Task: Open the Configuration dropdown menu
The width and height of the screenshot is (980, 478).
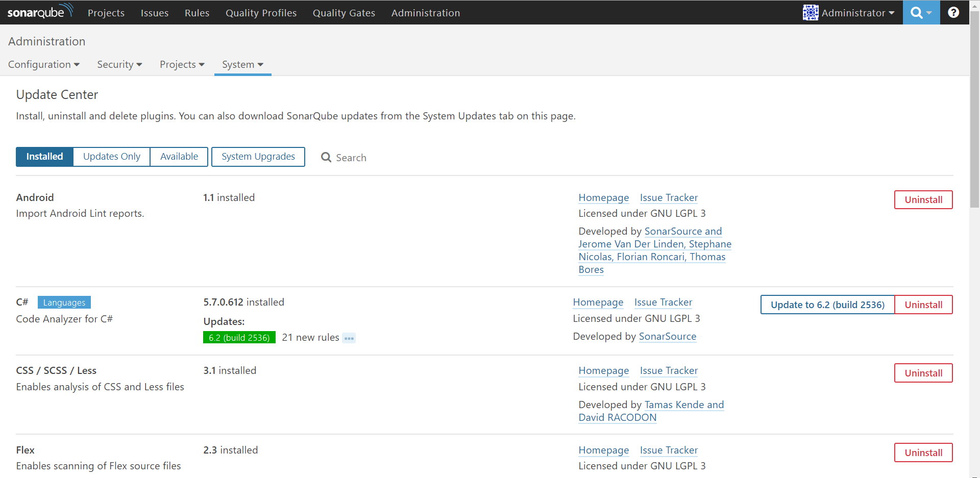Action: [44, 64]
